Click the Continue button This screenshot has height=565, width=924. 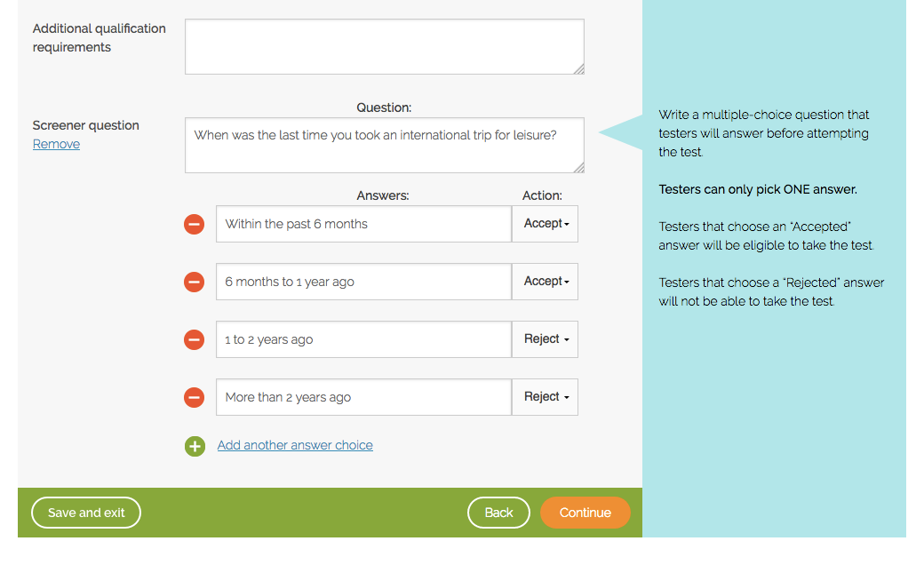click(585, 513)
